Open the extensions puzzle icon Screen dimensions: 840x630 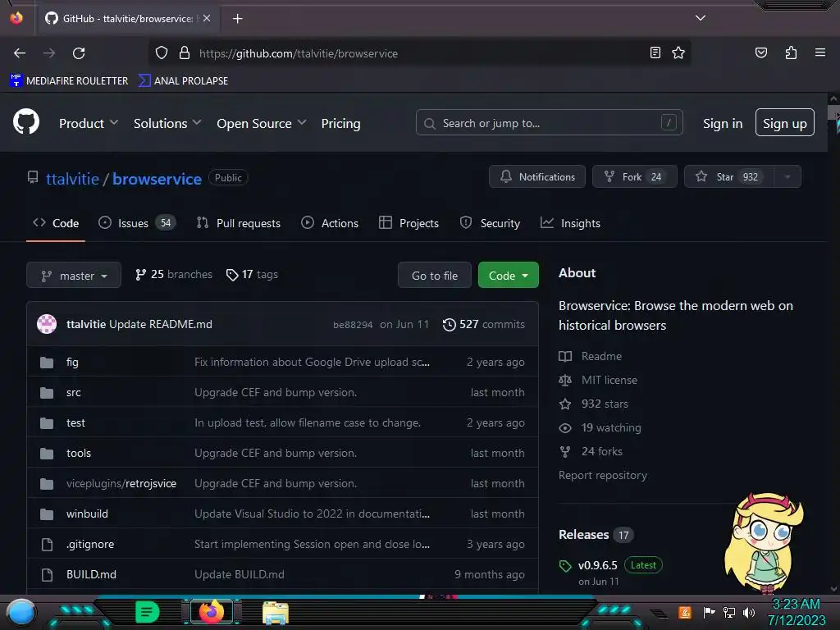point(791,52)
